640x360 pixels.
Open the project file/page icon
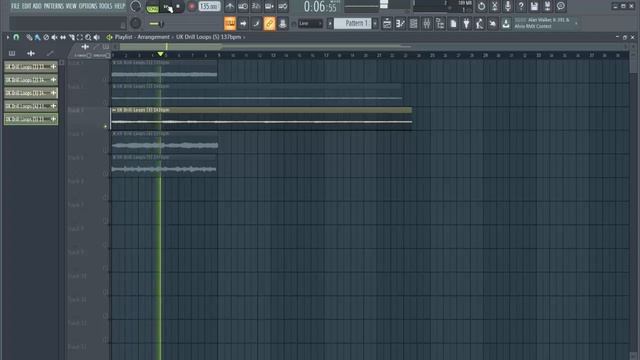[453, 24]
